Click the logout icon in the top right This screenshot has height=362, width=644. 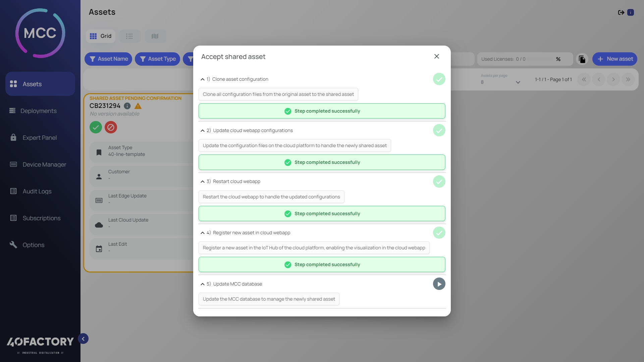(621, 12)
